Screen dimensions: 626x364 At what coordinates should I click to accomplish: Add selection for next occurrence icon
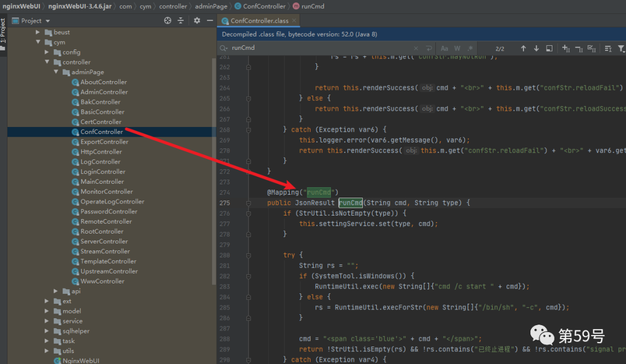click(566, 48)
